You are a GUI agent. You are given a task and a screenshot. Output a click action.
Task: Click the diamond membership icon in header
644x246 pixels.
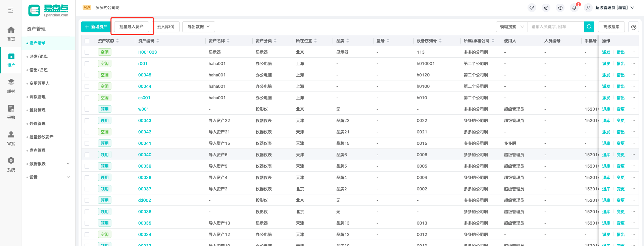pos(532,8)
